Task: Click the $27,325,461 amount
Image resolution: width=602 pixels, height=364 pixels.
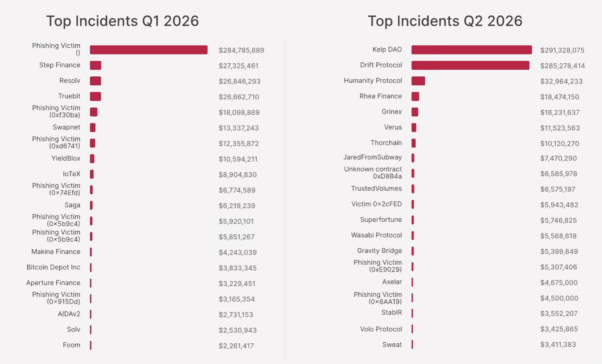Action: point(238,66)
